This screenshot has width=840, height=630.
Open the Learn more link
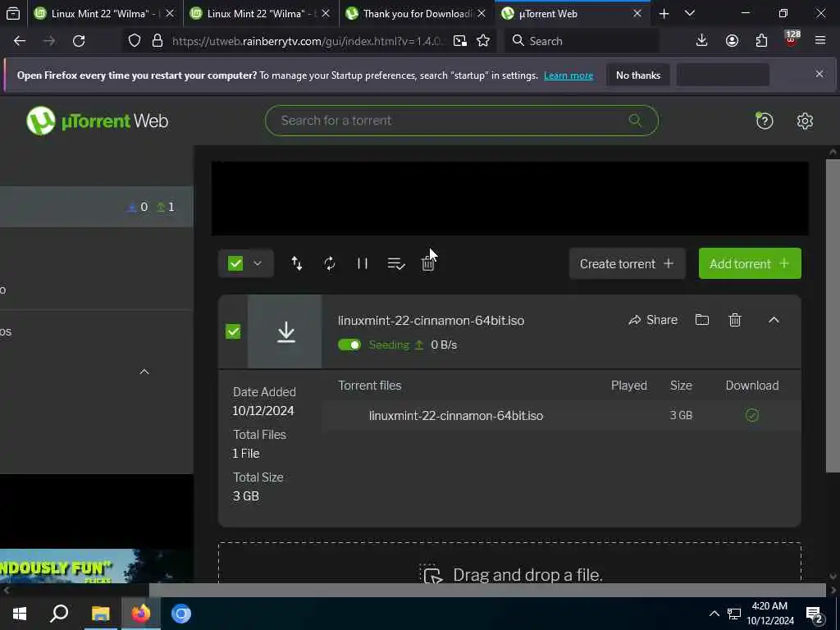tap(568, 75)
